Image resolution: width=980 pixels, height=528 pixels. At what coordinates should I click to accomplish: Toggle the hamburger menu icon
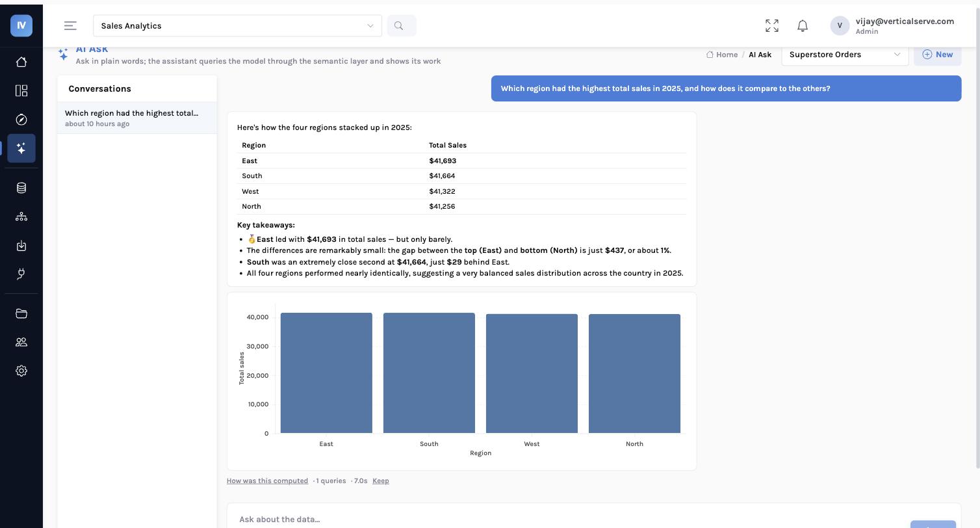(70, 26)
